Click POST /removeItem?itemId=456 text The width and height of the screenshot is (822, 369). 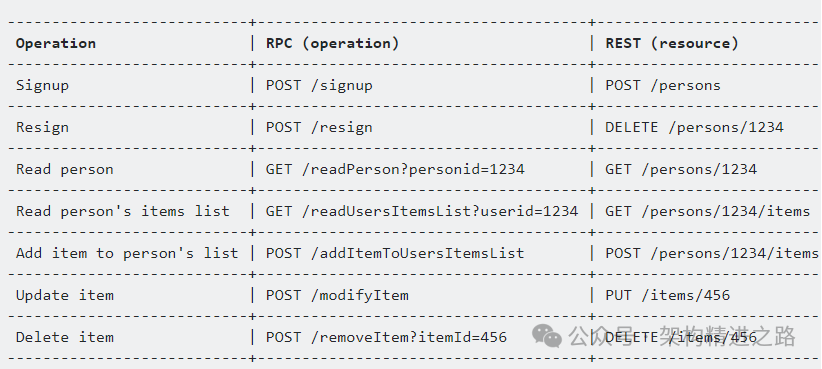pyautogui.click(x=386, y=337)
